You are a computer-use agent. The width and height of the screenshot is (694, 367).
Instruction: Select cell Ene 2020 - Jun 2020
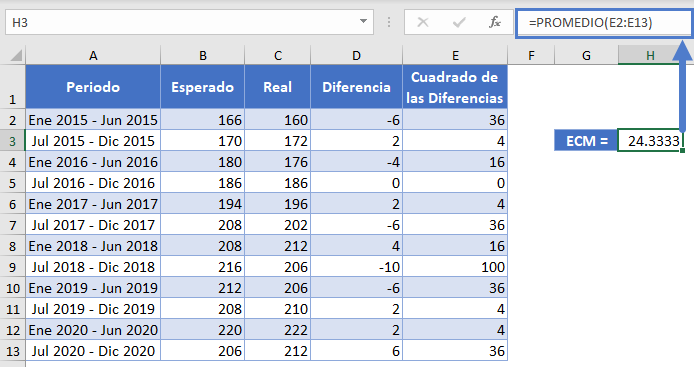93,330
